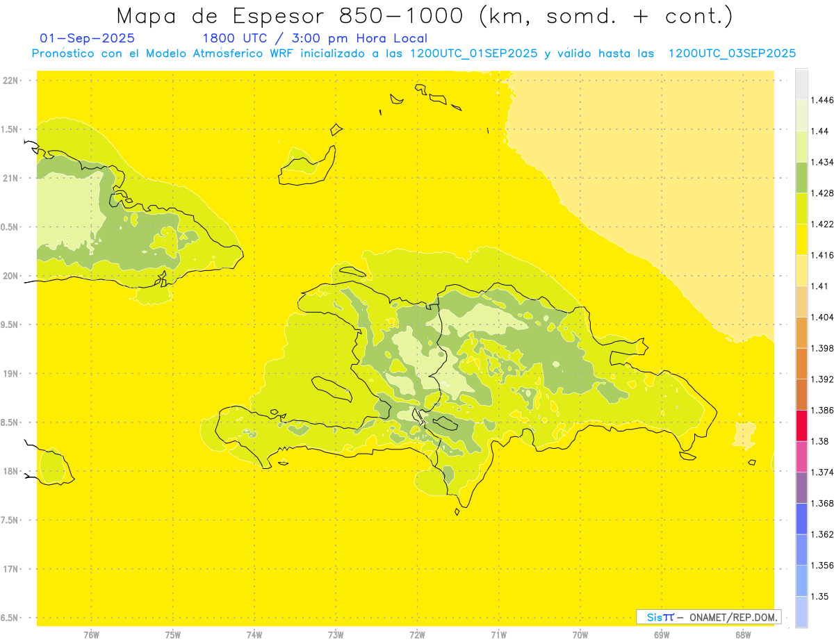Click the legend value 1.35
The image size is (834, 644).
tap(819, 596)
